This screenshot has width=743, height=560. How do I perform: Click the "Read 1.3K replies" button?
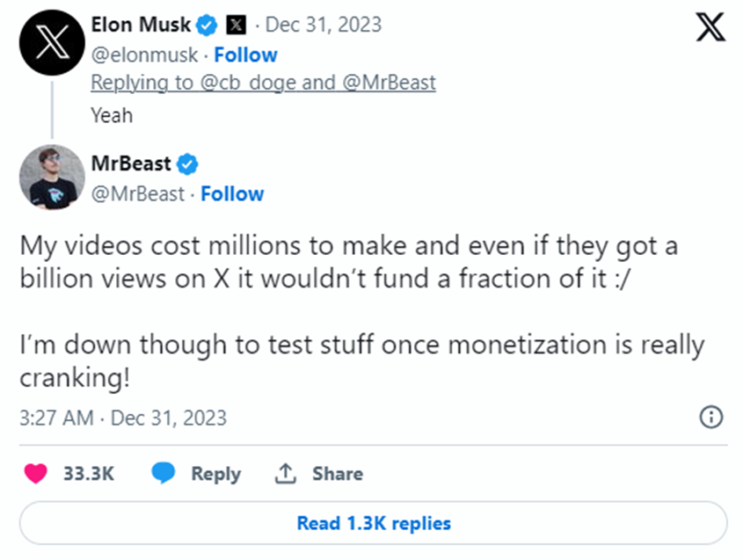pos(373,524)
